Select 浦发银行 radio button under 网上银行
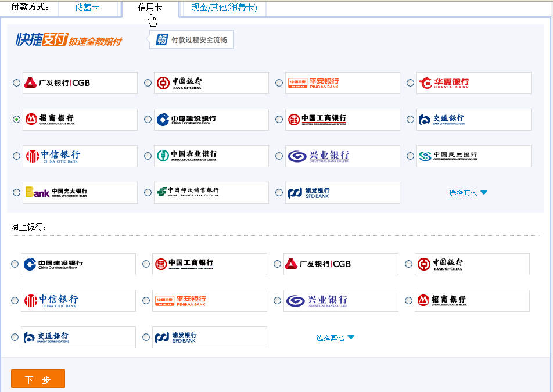This screenshot has height=392, width=553. tap(146, 337)
